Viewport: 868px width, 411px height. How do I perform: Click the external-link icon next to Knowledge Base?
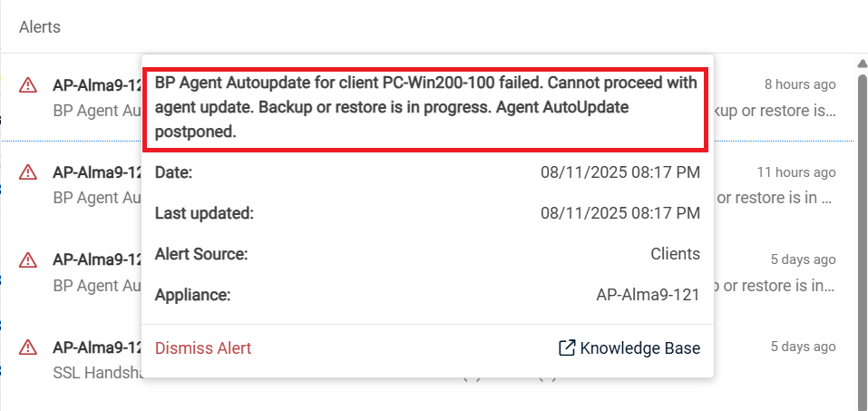[567, 348]
